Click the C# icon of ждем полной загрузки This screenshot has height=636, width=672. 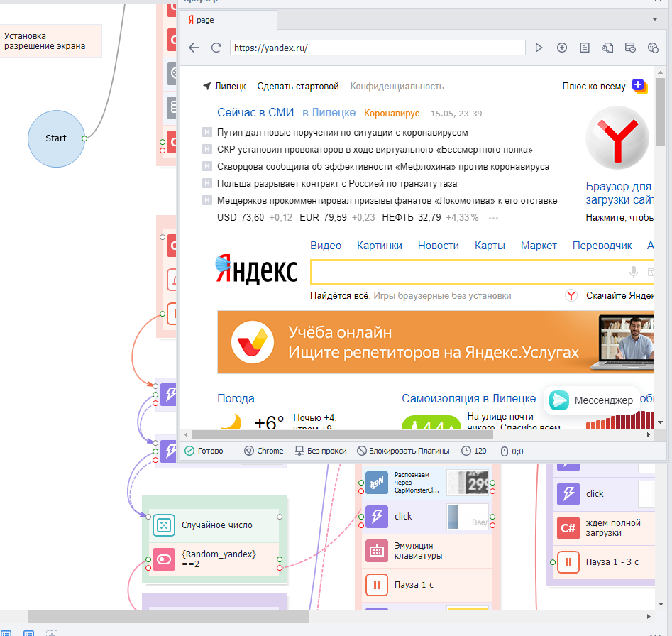[568, 528]
